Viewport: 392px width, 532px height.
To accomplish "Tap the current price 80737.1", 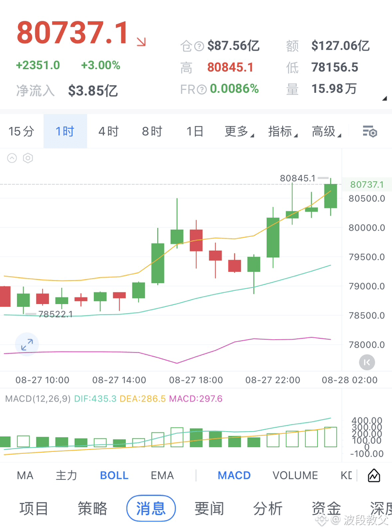I will pos(72,33).
